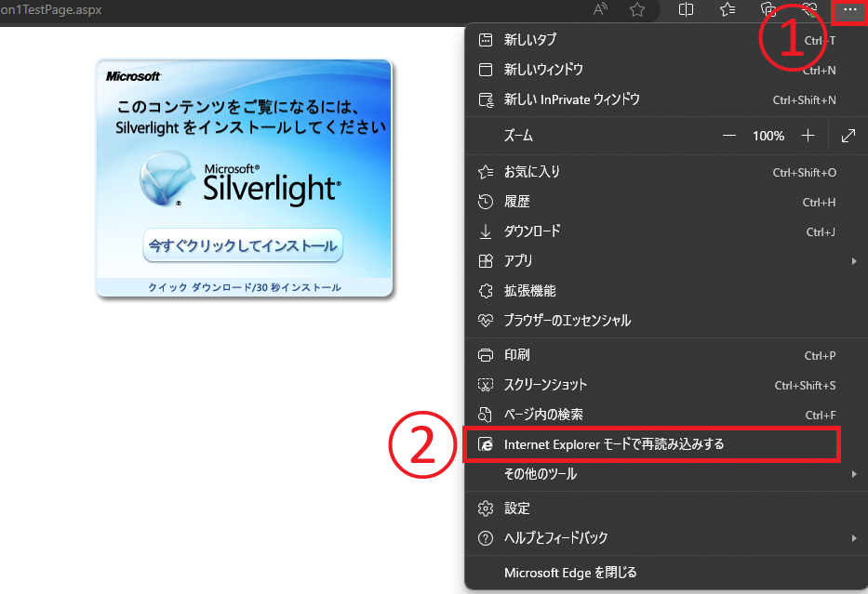The height and width of the screenshot is (594, 868).
Task: Reload in Internet Explorer mode
Action: 614,444
